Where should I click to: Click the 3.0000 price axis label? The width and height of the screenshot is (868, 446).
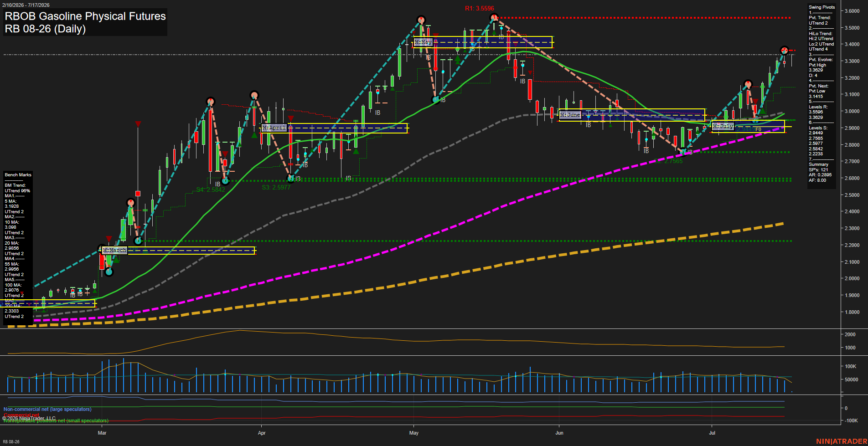click(x=852, y=111)
